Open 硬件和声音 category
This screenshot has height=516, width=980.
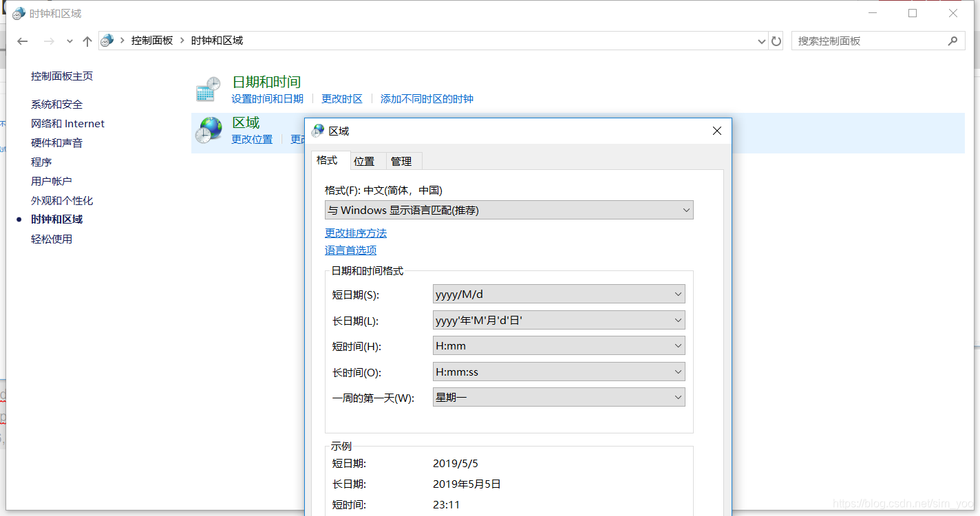tap(56, 143)
